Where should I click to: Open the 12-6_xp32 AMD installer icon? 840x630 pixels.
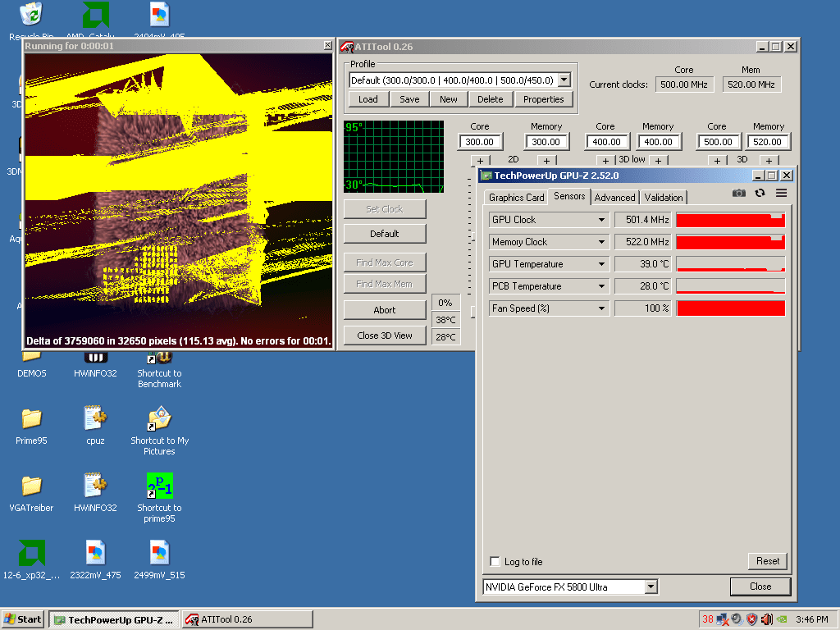click(x=32, y=560)
